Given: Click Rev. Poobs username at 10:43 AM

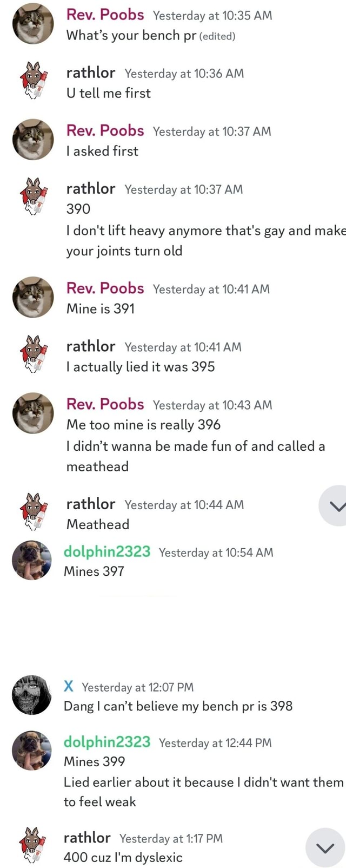Looking at the screenshot, I should [105, 404].
